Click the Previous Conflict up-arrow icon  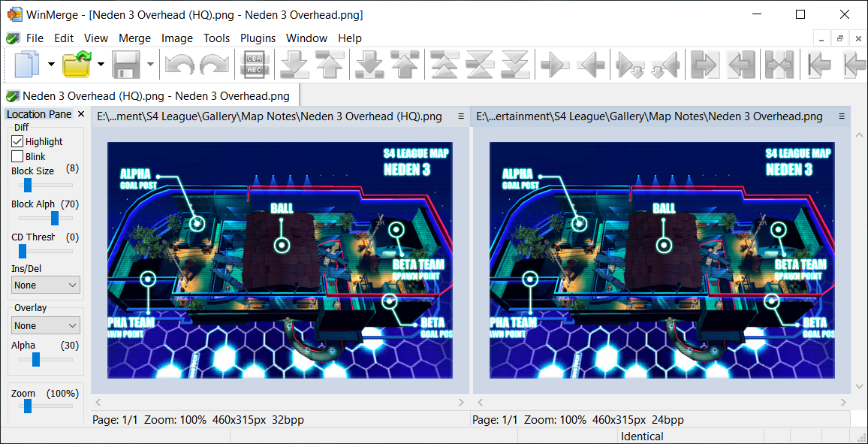click(404, 65)
